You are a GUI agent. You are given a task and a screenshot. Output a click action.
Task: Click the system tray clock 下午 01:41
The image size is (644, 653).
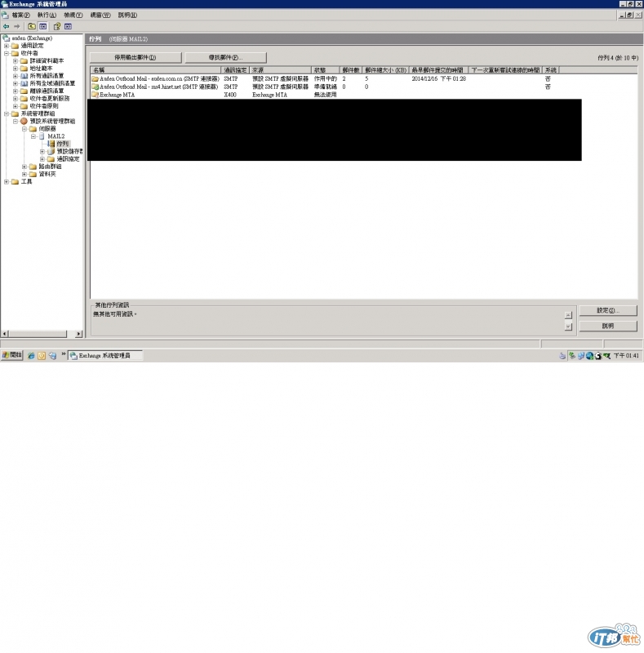click(x=626, y=356)
